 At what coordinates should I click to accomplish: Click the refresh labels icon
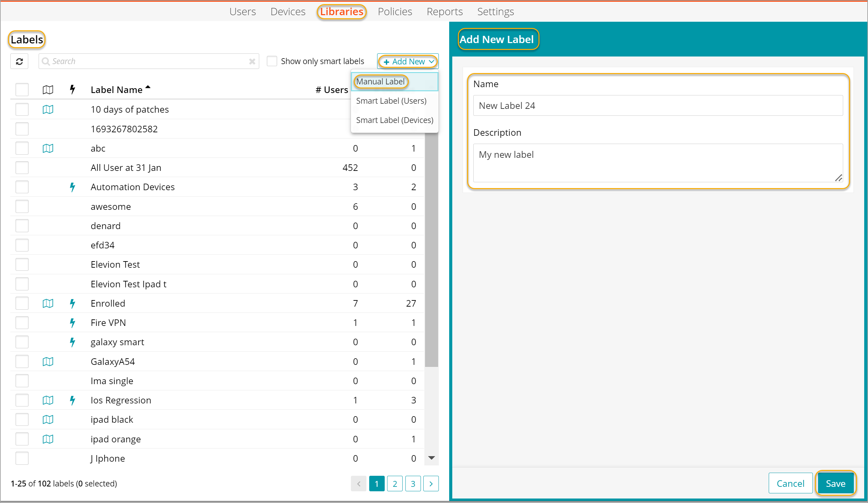(x=19, y=61)
